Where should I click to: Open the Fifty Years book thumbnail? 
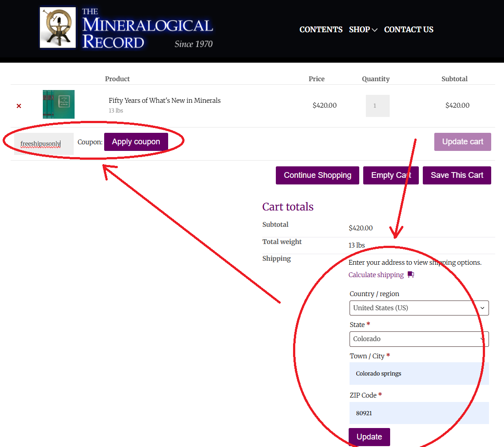tap(59, 104)
